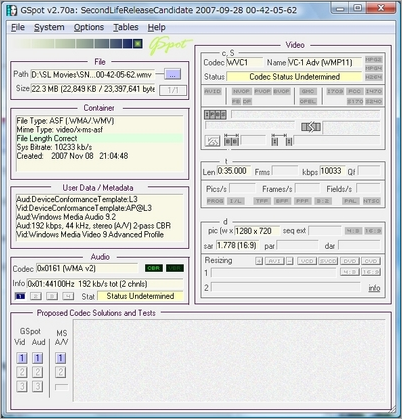
Task: Click the IPBS frame-type indicator icon
Action: click(x=215, y=115)
